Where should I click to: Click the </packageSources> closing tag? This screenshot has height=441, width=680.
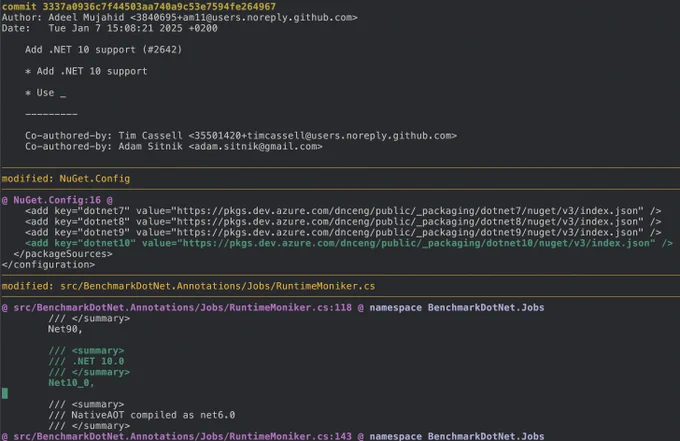pyautogui.click(x=63, y=254)
